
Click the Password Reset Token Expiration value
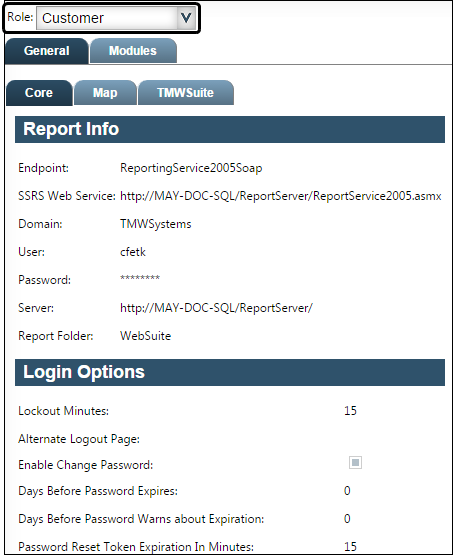pyautogui.click(x=350, y=547)
